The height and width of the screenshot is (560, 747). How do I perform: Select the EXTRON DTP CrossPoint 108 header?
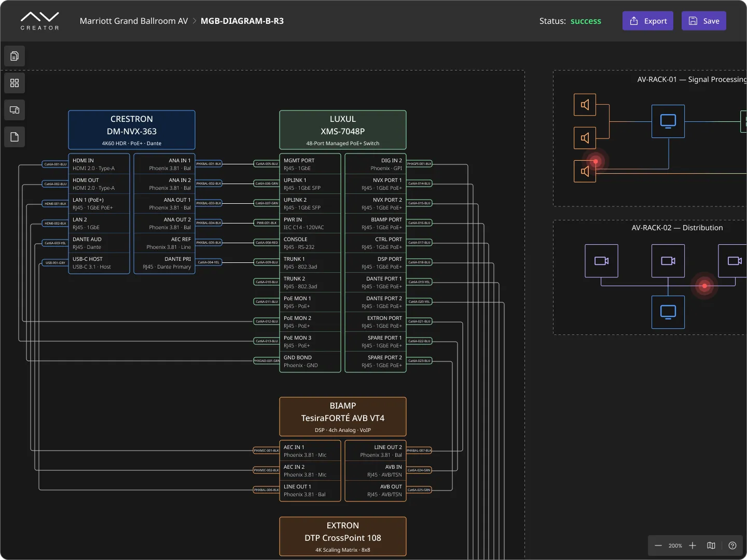point(343,537)
